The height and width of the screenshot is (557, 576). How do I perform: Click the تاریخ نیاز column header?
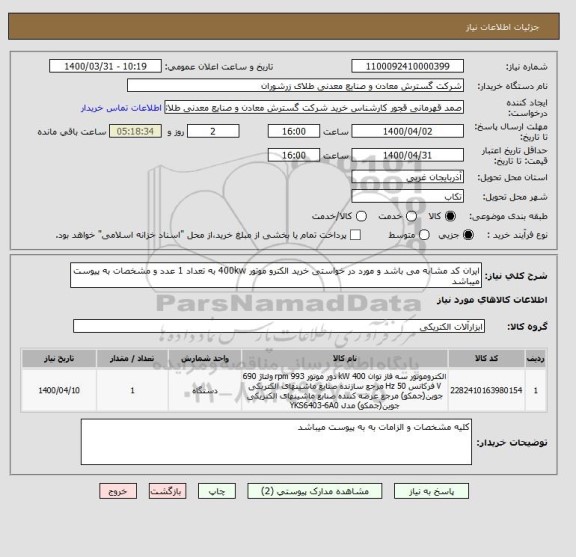(x=59, y=358)
